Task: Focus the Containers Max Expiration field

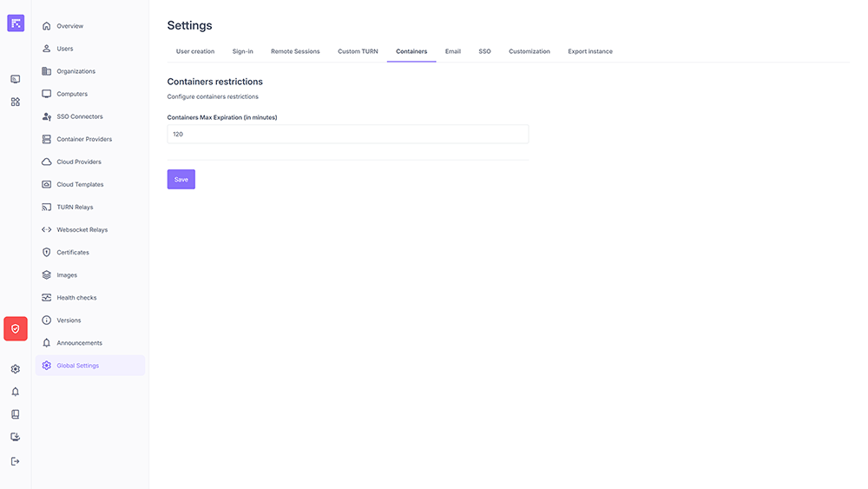Action: click(x=347, y=134)
